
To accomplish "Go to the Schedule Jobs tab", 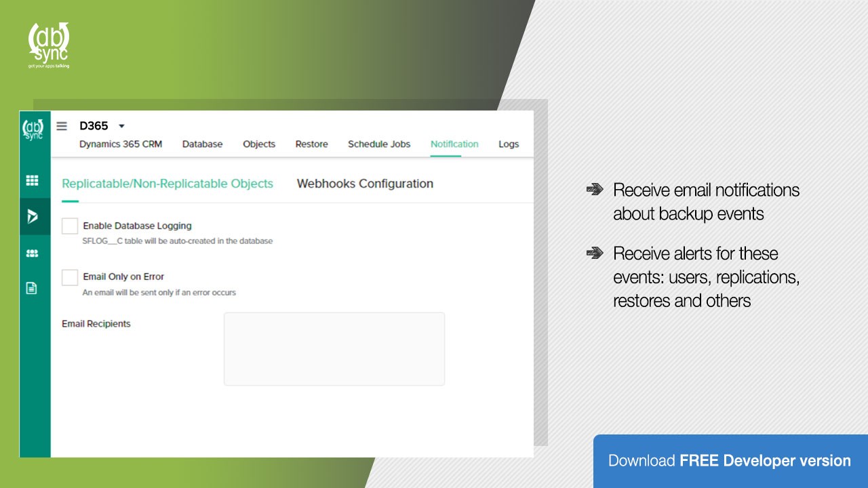I will (379, 144).
